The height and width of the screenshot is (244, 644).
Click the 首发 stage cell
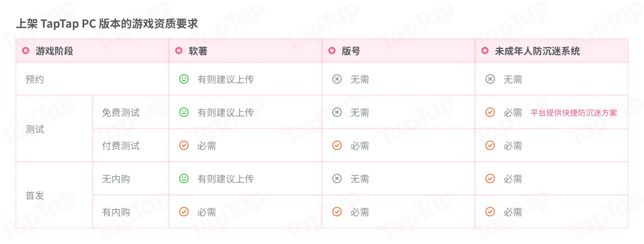tap(35, 195)
